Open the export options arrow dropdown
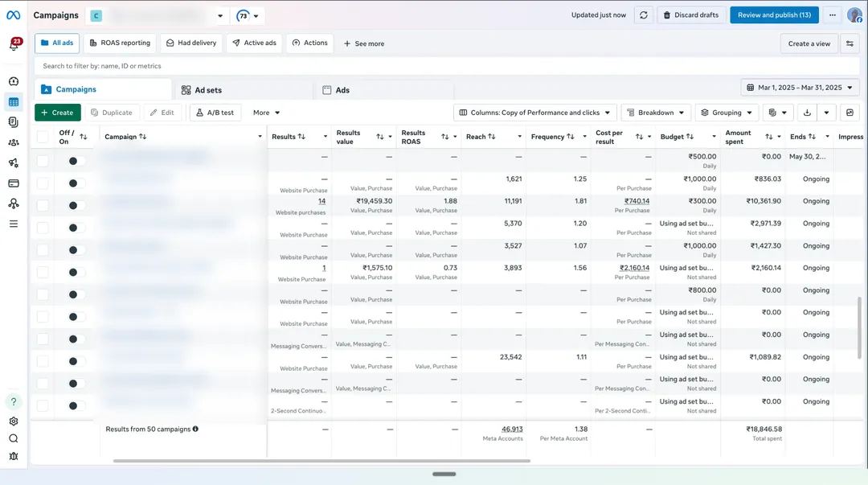This screenshot has height=485, width=868. pyautogui.click(x=826, y=113)
